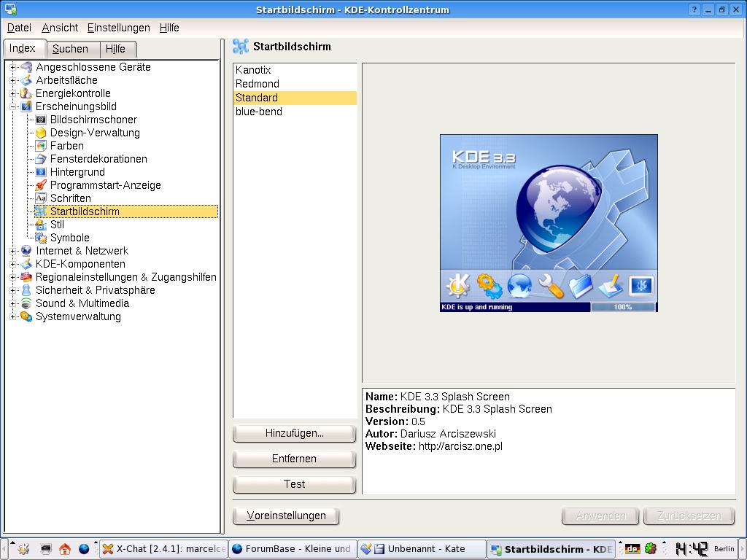Click the Systemverwaltung category icon
747x560 pixels.
[x=26, y=316]
